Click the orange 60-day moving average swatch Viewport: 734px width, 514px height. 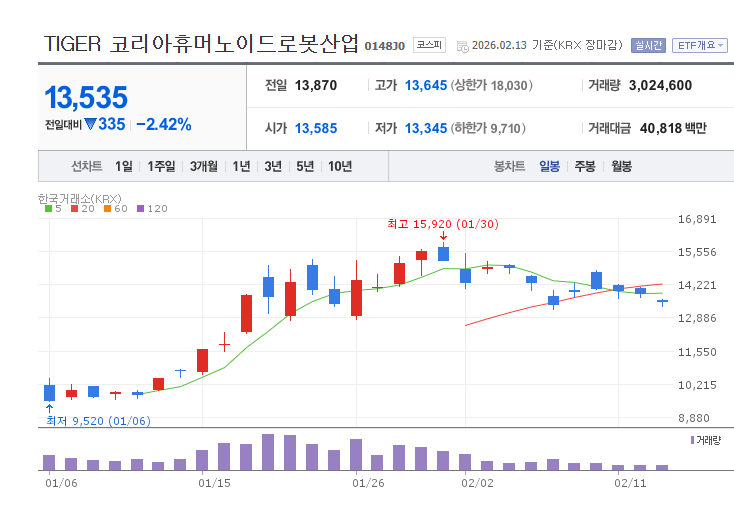click(108, 209)
